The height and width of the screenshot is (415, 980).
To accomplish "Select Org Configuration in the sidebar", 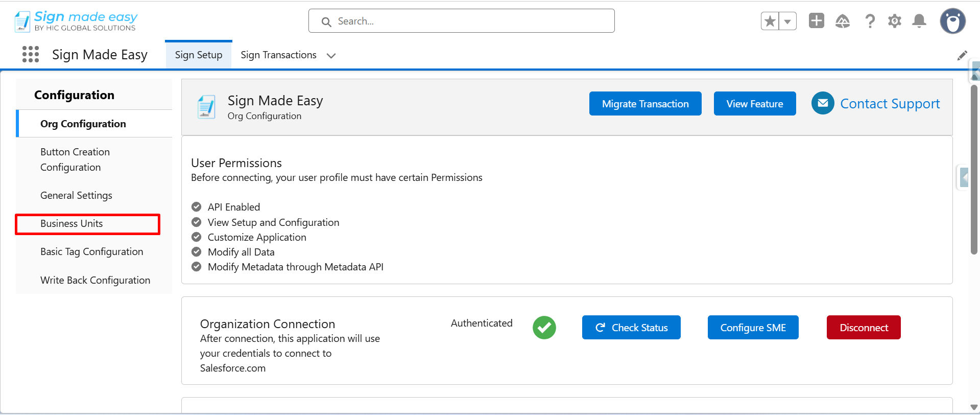I will pos(94,124).
